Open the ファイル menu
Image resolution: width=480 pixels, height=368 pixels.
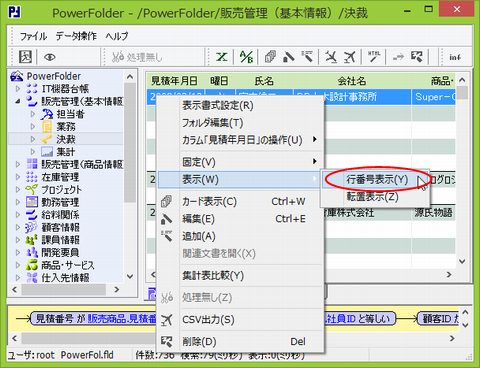(x=33, y=36)
